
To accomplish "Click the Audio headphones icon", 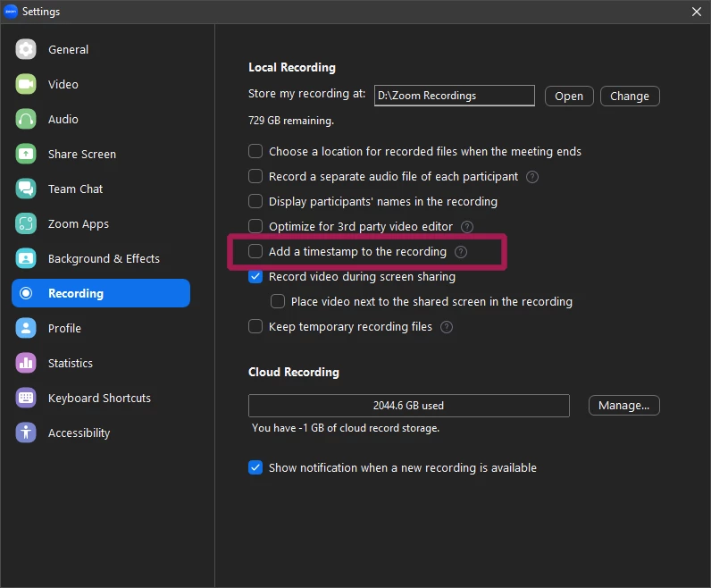I will click(26, 119).
